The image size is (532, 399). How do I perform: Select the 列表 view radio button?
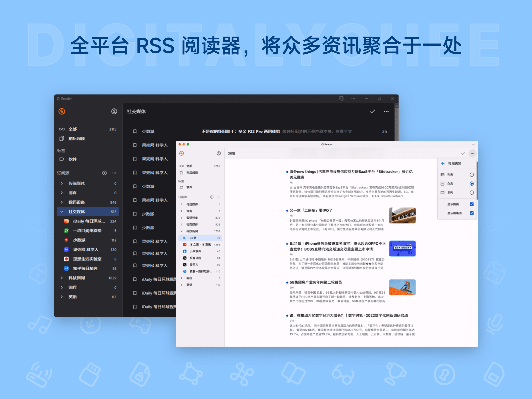tap(471, 175)
